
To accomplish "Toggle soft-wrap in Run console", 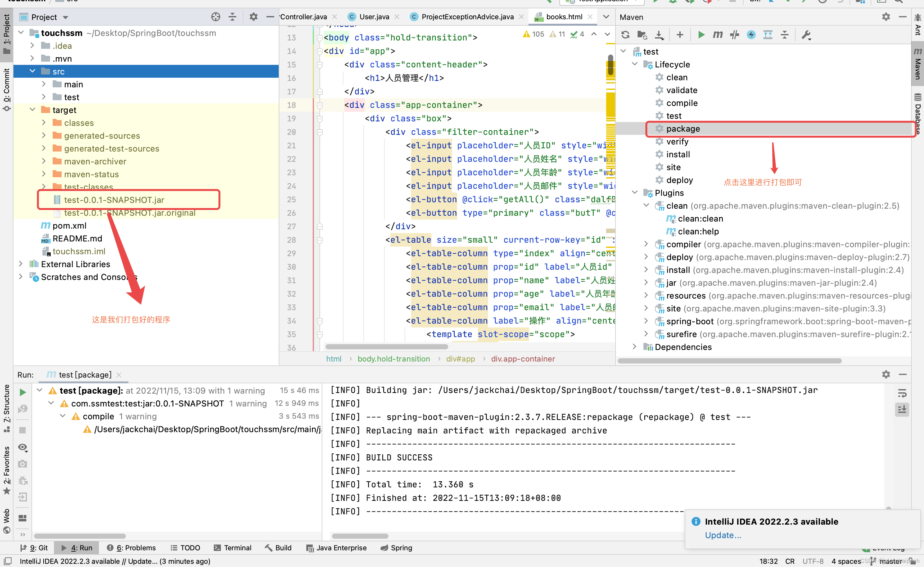I will [x=902, y=393].
